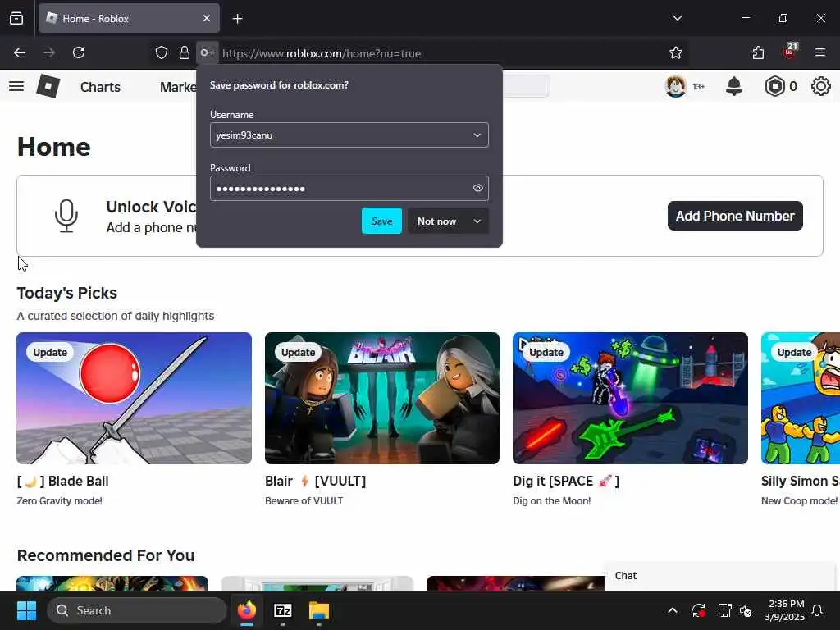Open the extension with 21 badge
840x630 pixels.
tap(790, 52)
